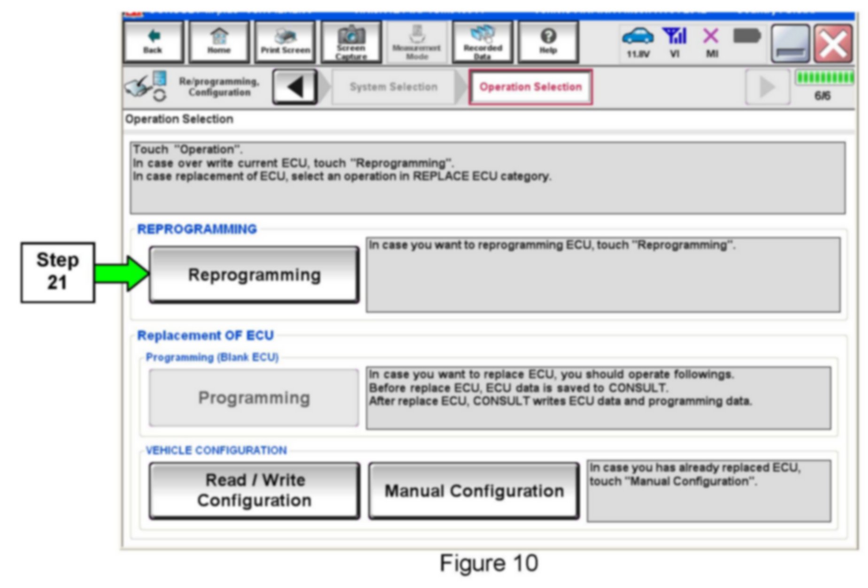Select the System Selection step tab

pos(393,87)
